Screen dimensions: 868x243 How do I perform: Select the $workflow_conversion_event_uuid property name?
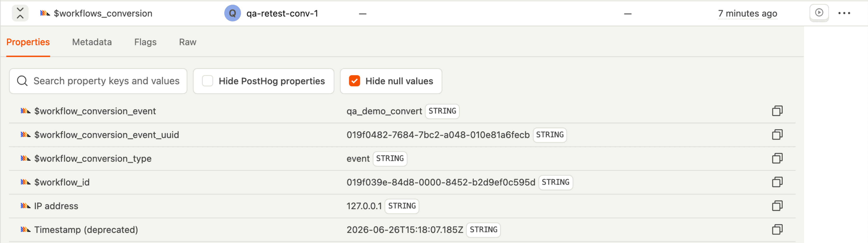[x=106, y=135]
